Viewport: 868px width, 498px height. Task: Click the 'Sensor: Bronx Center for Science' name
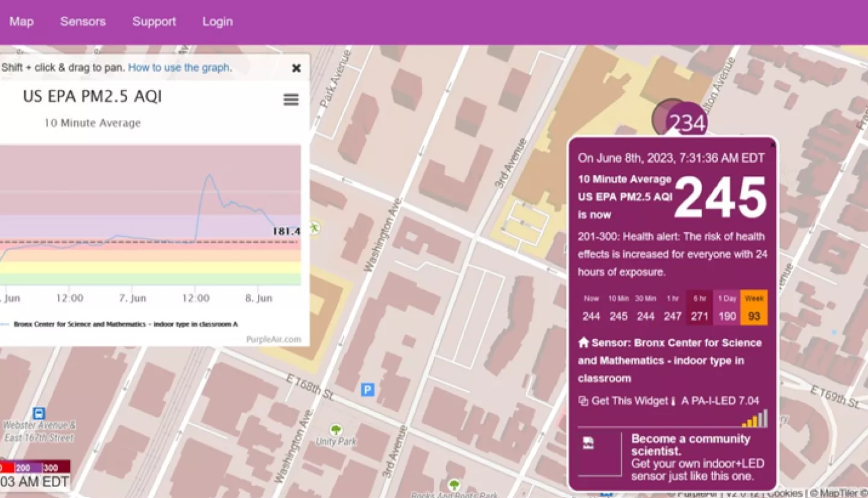coord(670,361)
